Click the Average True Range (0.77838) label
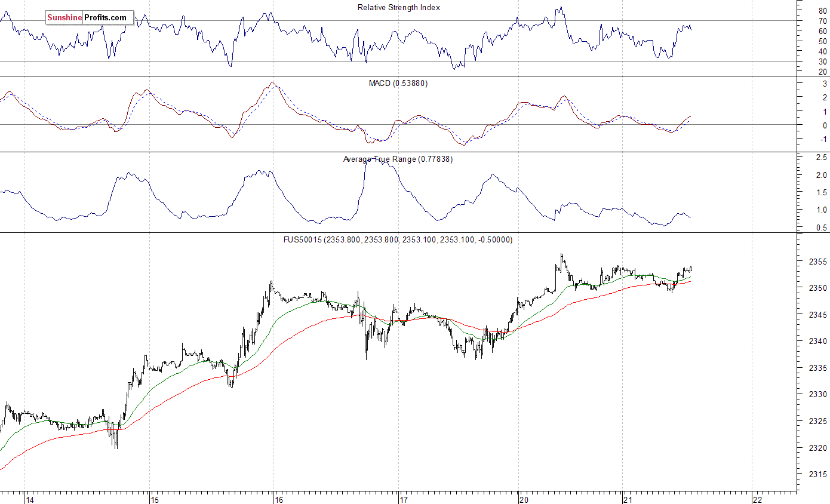 (x=398, y=159)
